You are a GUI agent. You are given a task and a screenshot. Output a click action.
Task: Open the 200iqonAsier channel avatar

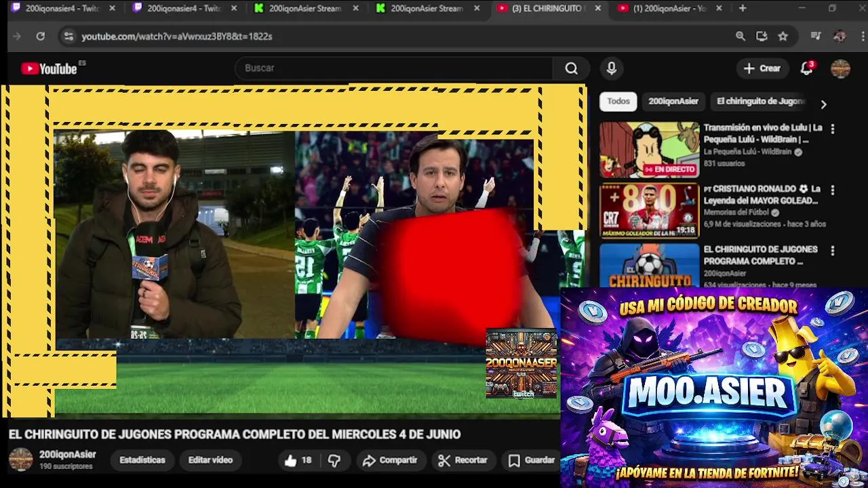click(x=20, y=460)
